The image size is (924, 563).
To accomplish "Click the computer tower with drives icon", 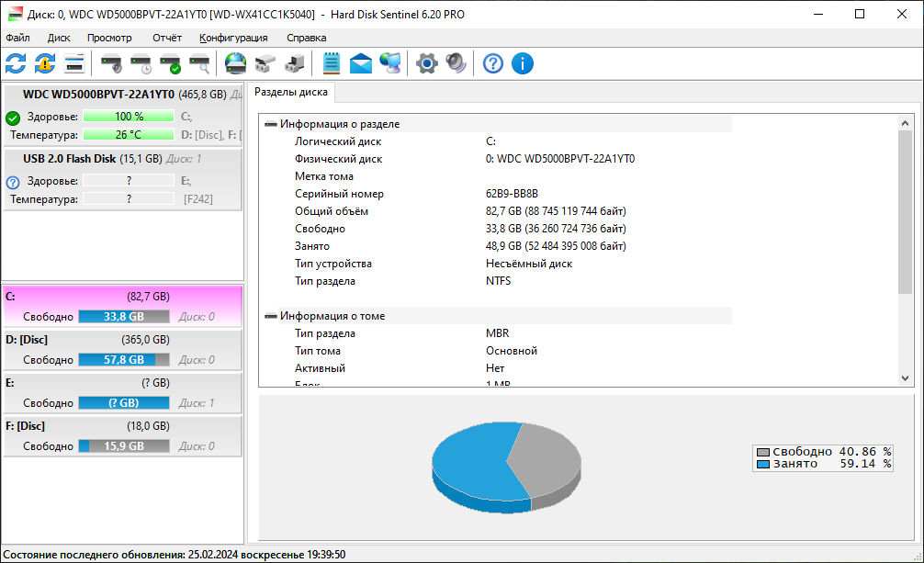I will [295, 63].
